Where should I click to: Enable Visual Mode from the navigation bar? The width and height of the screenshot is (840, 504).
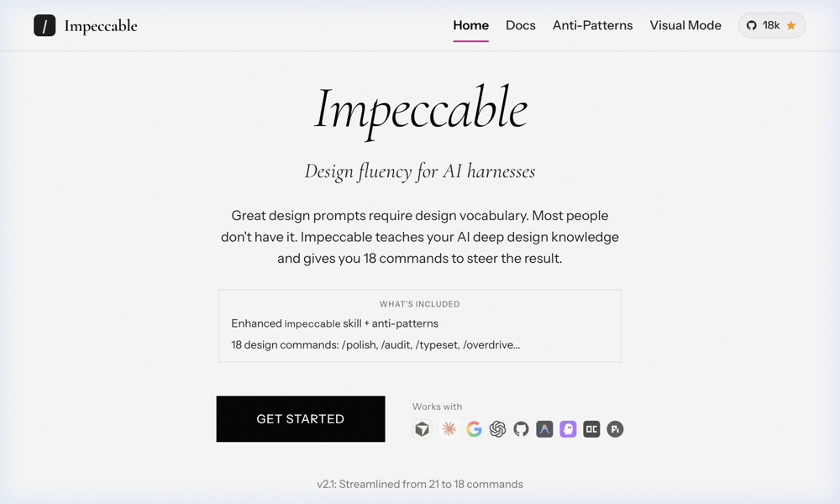tap(685, 25)
